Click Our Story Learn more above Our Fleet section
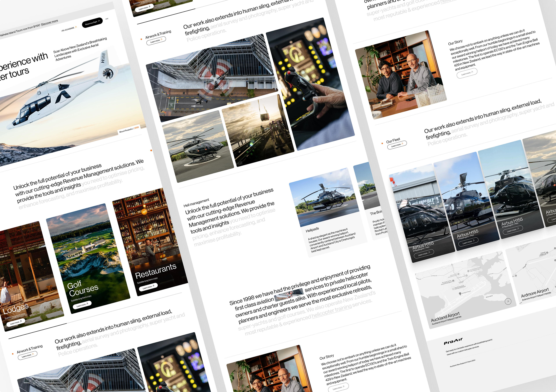This screenshot has height=392, width=556. [467, 73]
